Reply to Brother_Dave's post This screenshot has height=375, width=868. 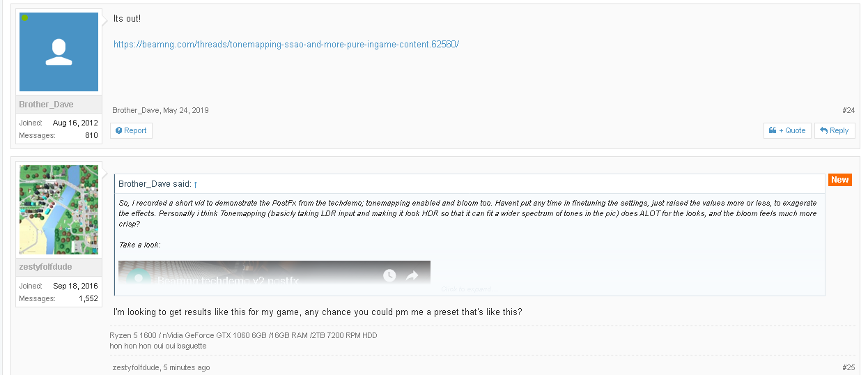tap(835, 130)
